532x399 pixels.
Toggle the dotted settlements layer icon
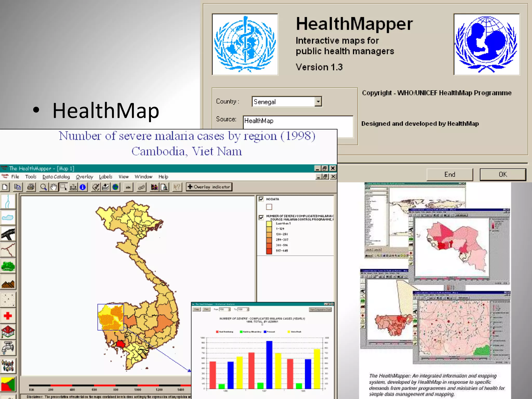tap(8, 300)
